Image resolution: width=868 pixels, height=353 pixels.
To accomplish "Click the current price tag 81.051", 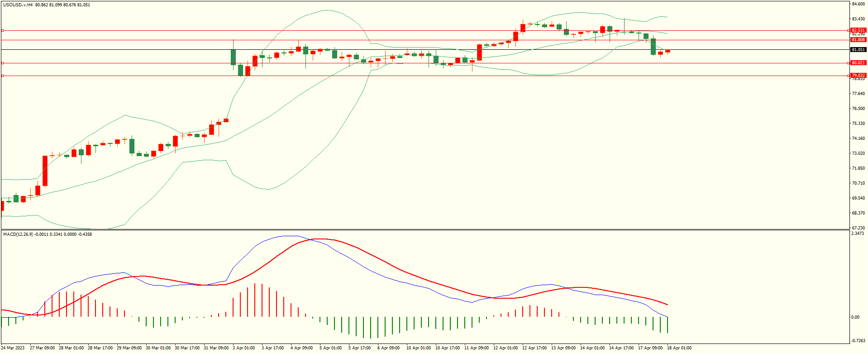I will (x=858, y=50).
